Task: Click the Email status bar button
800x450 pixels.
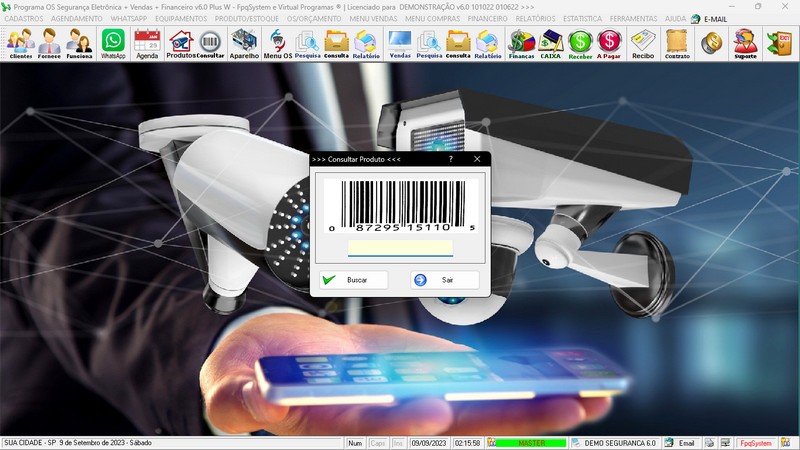Action: point(680,443)
